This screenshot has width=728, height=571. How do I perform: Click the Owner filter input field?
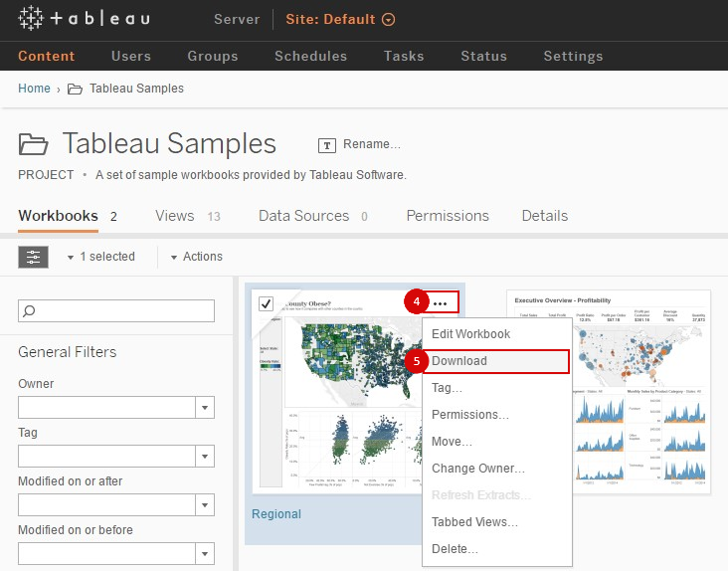click(x=106, y=408)
